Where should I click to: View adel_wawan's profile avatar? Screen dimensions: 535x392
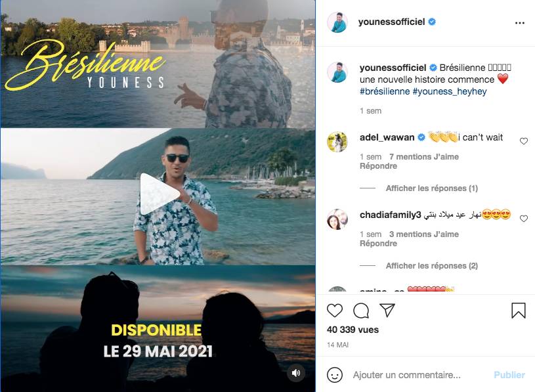click(x=337, y=142)
